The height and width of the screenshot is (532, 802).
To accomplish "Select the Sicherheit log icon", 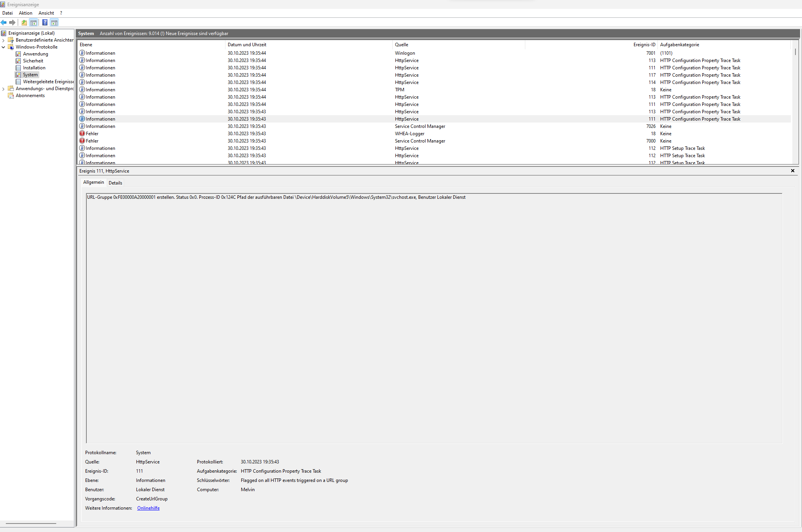I will 18,61.
